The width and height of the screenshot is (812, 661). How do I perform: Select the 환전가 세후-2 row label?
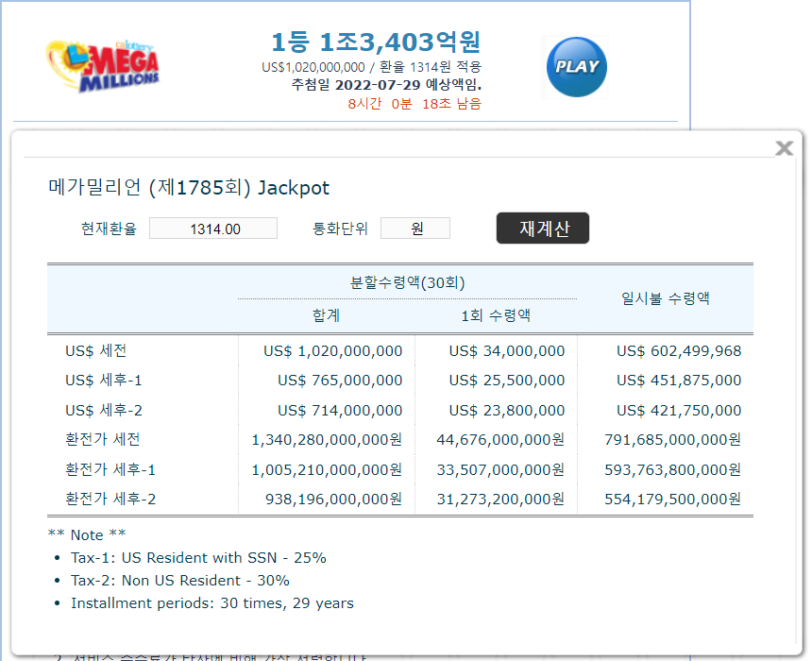click(x=110, y=499)
